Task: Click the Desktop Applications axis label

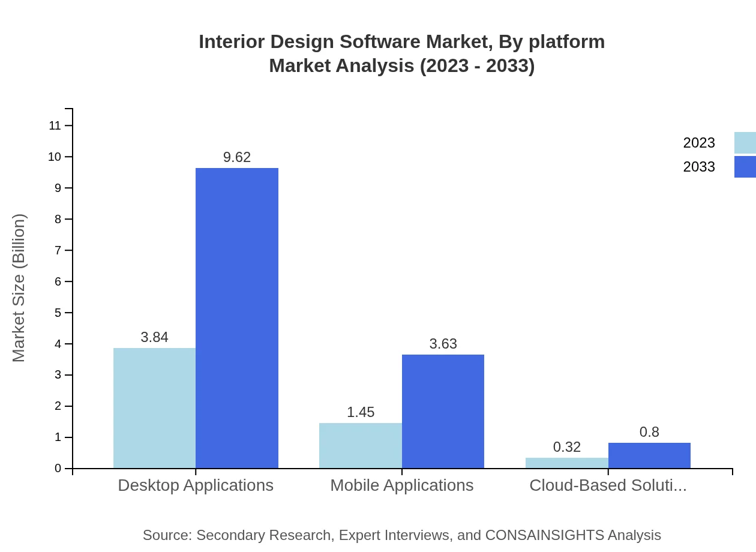Action: 196,485
